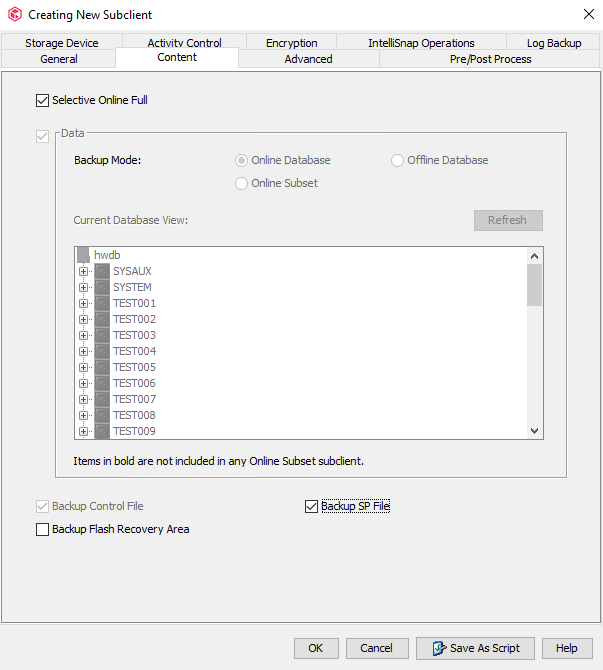This screenshot has width=603, height=670.
Task: Click the SYSAUX tablespace icon
Action: click(101, 272)
